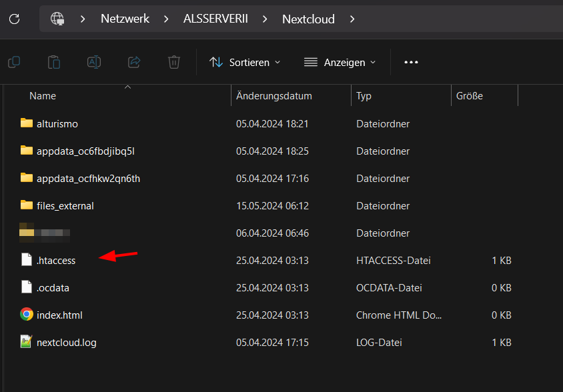The height and width of the screenshot is (392, 563).
Task: Select the .htaccess file name
Action: pos(56,260)
